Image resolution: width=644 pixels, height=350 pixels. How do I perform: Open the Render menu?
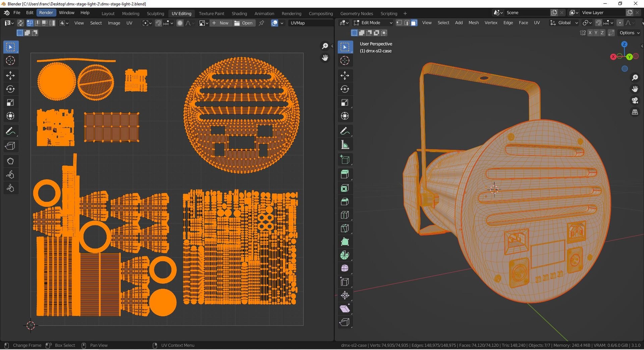tap(46, 13)
